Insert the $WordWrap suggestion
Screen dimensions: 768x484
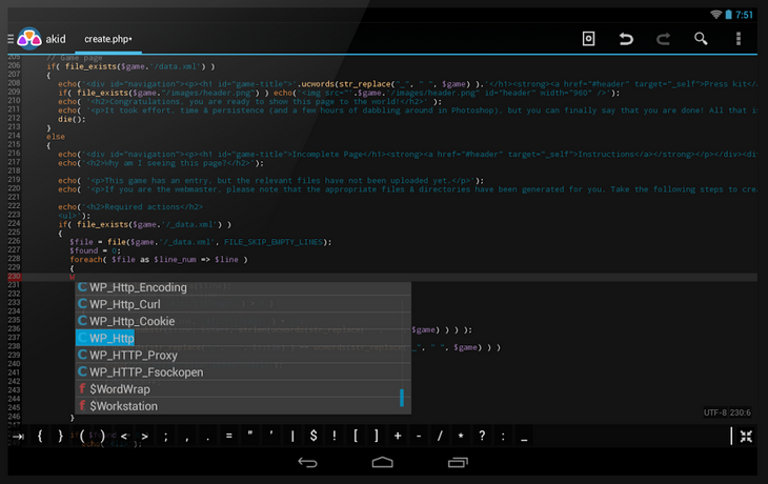(243, 389)
